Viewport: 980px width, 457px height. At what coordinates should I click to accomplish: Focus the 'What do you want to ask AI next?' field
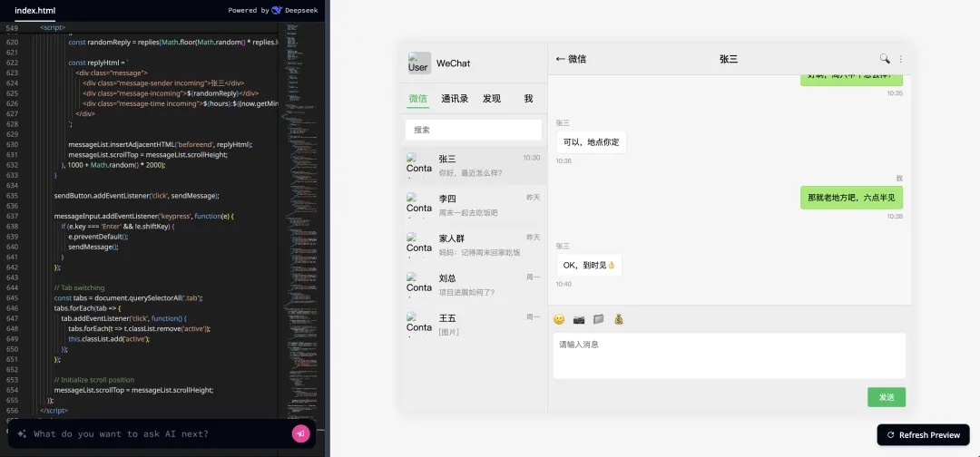click(x=160, y=434)
